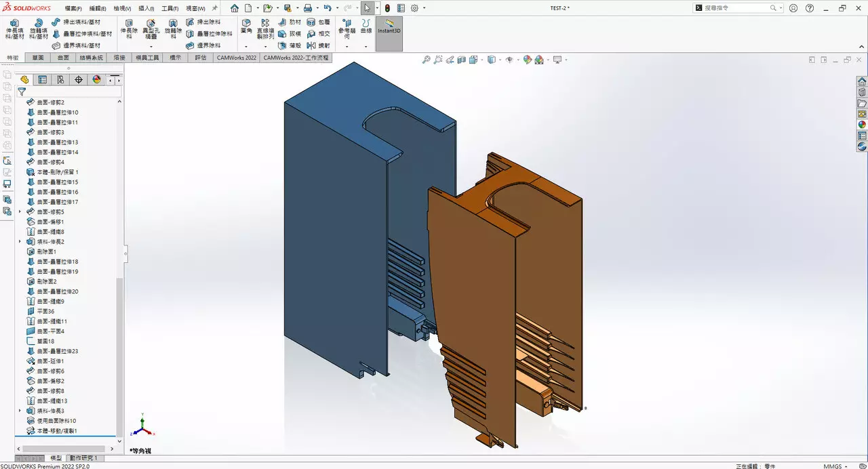The width and height of the screenshot is (868, 469).
Task: Open the Display Style dropdown
Action: 500,60
